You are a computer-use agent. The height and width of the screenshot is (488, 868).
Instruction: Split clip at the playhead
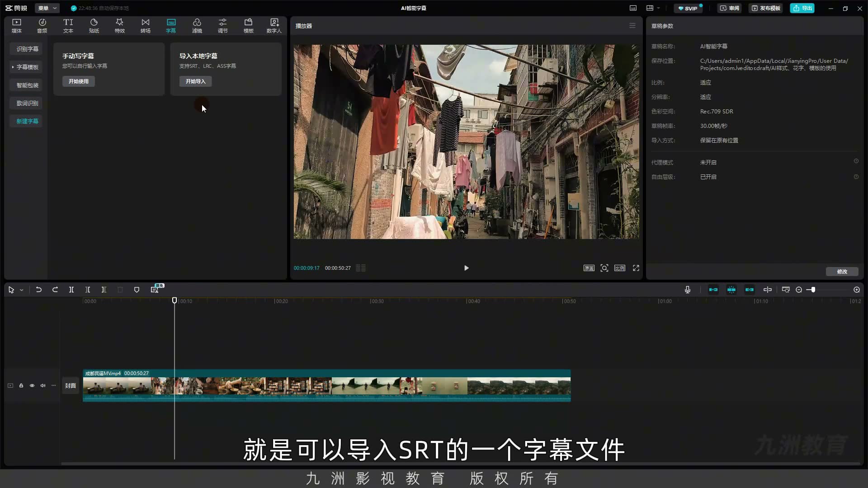click(71, 290)
